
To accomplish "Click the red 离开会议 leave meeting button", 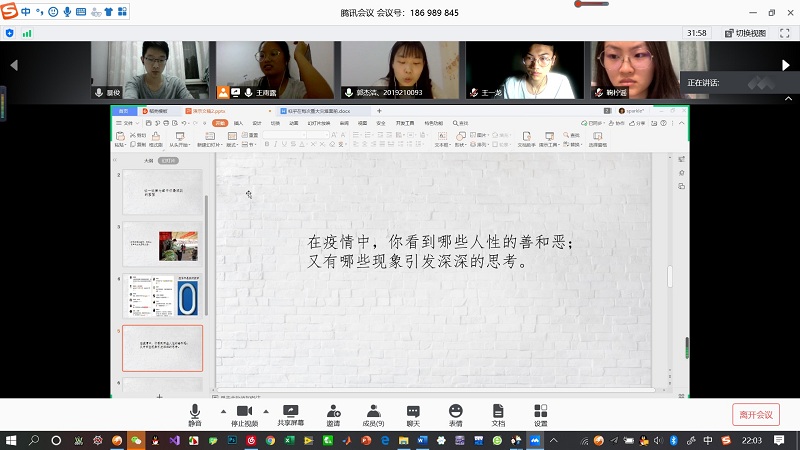I will [x=755, y=414].
